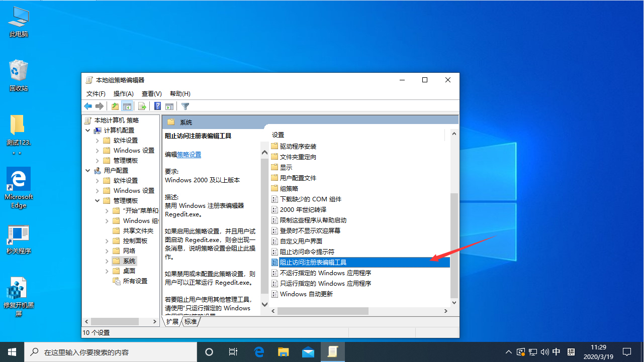
Task: Switch to the 标准 tab
Action: tap(190, 321)
